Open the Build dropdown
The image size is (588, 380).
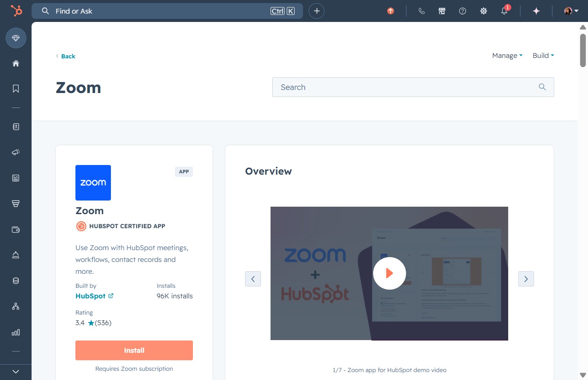[x=543, y=56]
